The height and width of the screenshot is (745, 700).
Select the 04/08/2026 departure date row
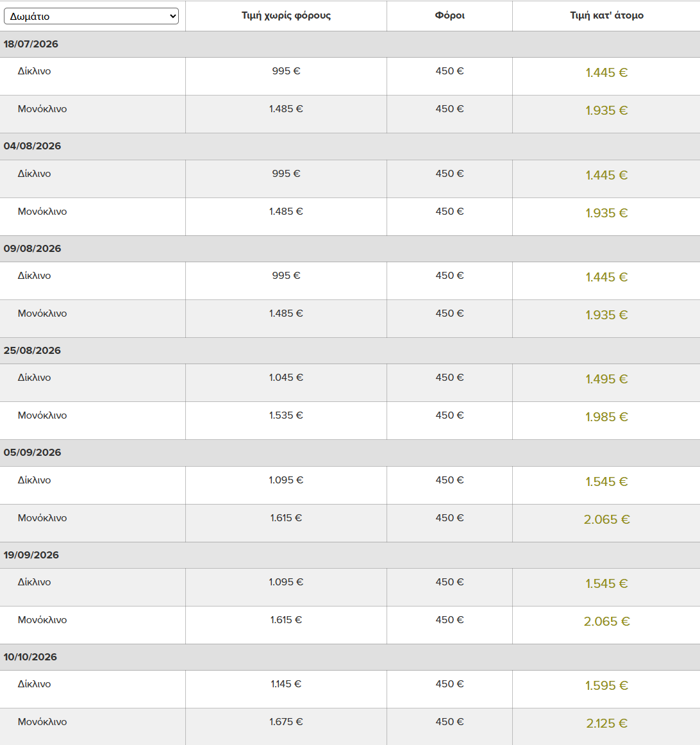350,146
